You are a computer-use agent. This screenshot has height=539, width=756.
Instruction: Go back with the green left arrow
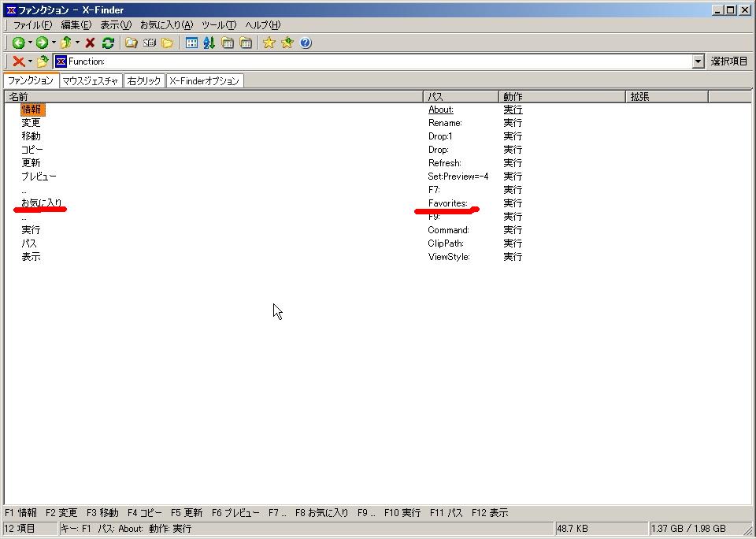point(18,43)
